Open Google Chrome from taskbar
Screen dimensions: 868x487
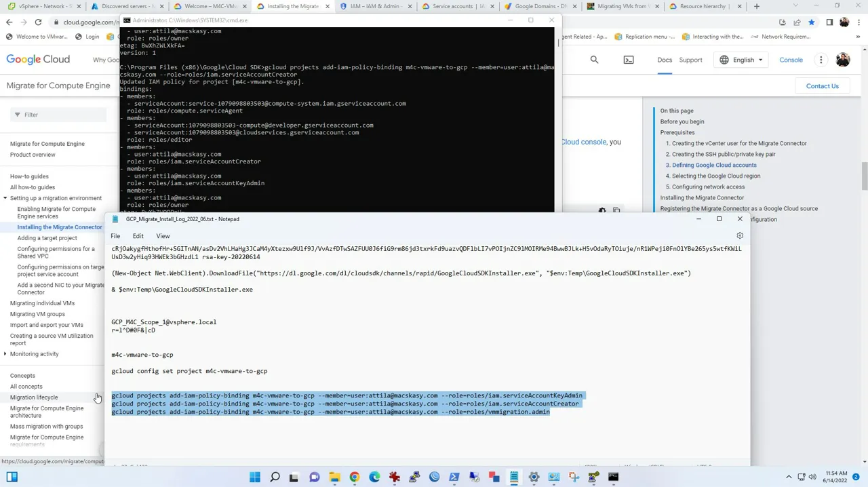pyautogui.click(x=354, y=477)
